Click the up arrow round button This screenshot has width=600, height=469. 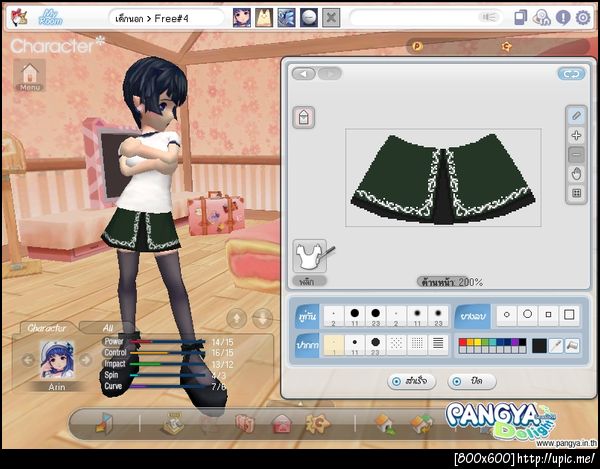(x=236, y=318)
